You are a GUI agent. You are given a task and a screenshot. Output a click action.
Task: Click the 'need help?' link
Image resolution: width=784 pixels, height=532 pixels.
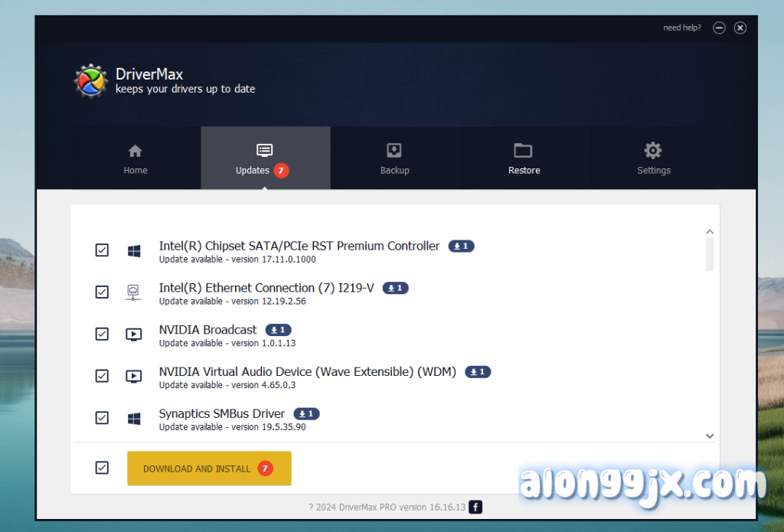point(681,28)
